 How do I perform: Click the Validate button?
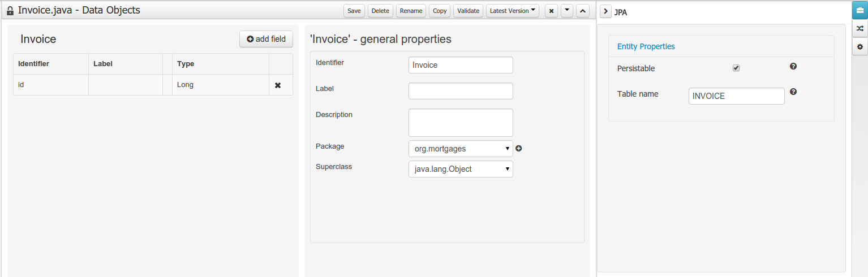[468, 11]
